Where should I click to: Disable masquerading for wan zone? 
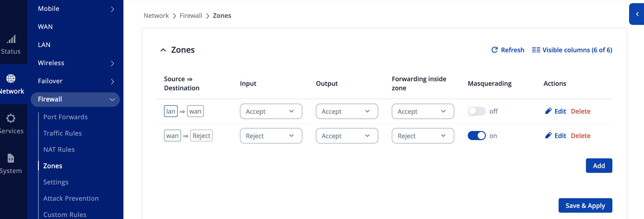pos(476,136)
